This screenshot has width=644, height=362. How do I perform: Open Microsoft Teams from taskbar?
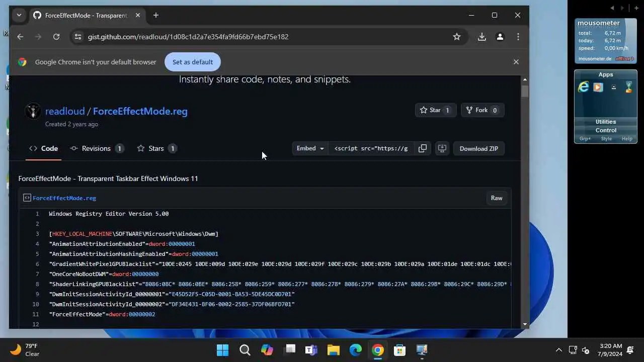[x=311, y=350]
